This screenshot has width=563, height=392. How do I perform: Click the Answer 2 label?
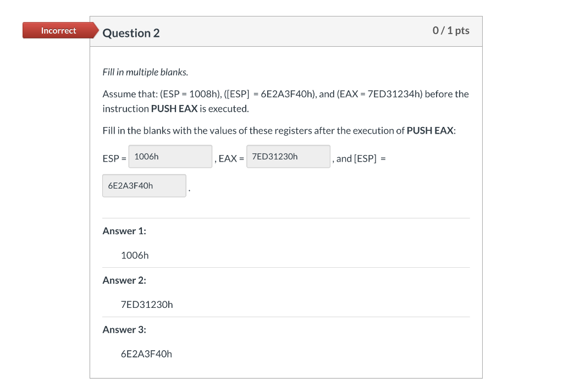tap(124, 280)
